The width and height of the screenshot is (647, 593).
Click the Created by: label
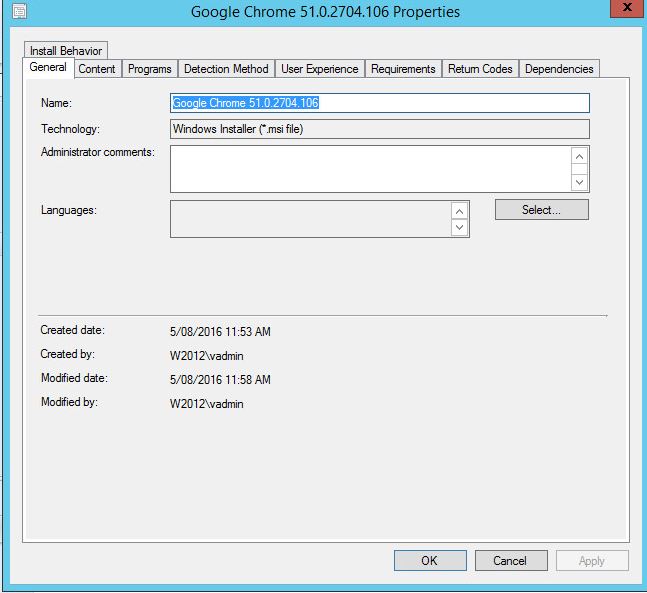click(x=68, y=354)
